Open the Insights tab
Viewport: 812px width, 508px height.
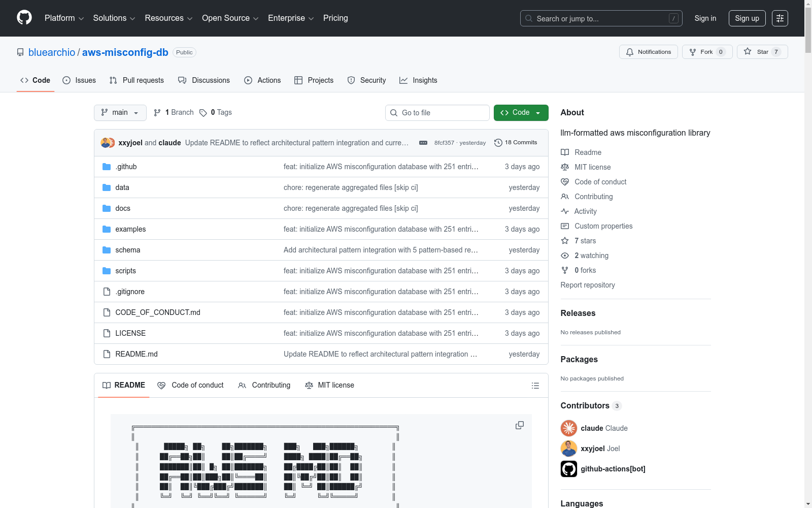(418, 80)
